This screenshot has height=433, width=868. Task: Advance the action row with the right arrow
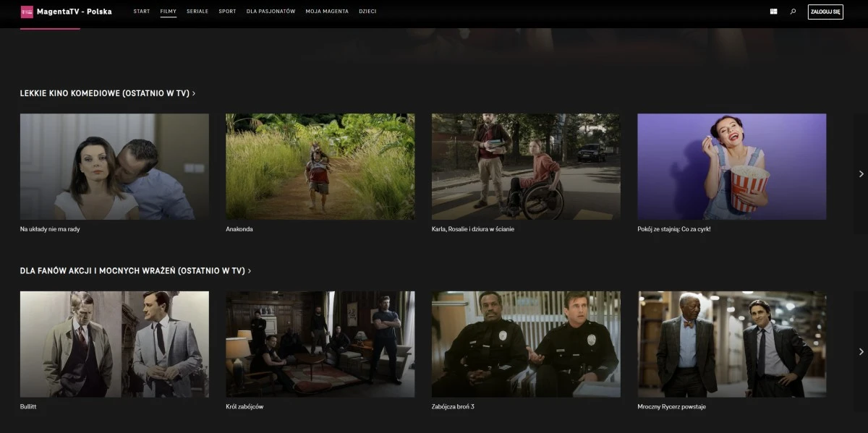tap(861, 351)
